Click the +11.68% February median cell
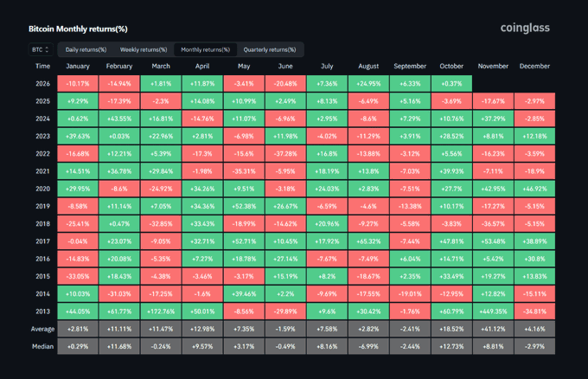 tap(119, 346)
